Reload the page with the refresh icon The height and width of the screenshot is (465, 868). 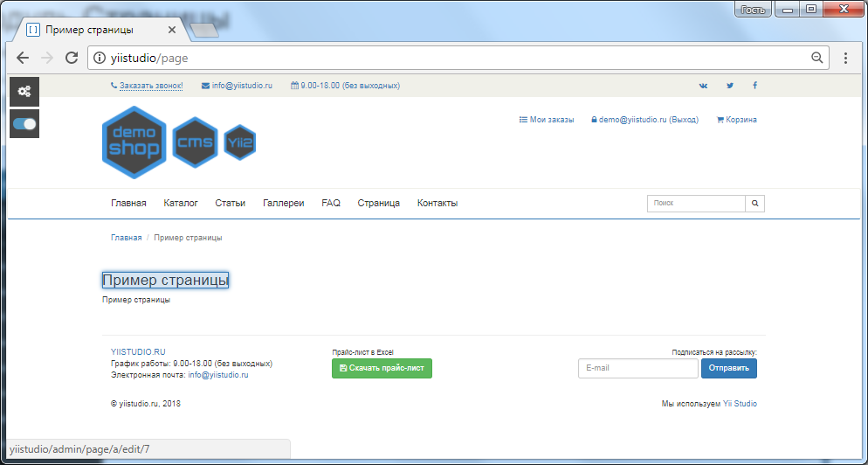(72, 58)
